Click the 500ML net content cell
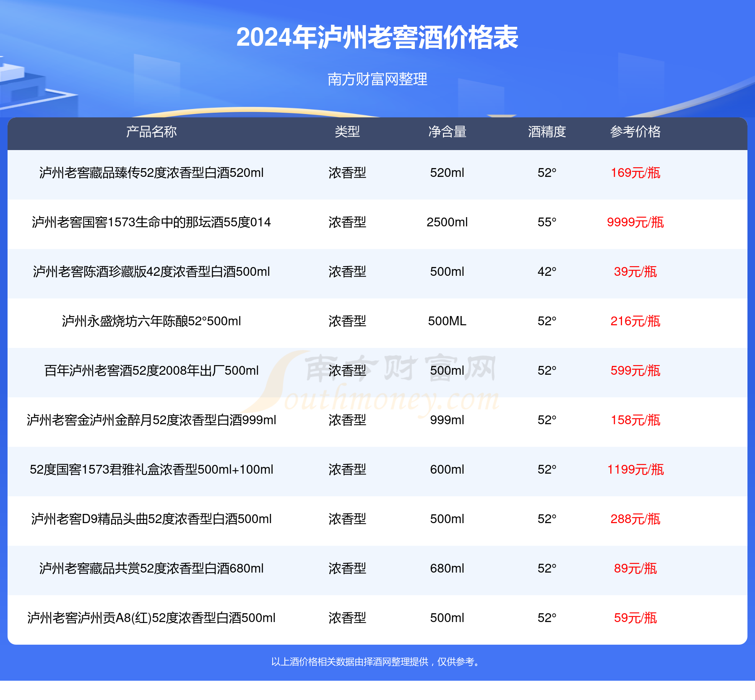This screenshot has width=755, height=700. tap(447, 321)
